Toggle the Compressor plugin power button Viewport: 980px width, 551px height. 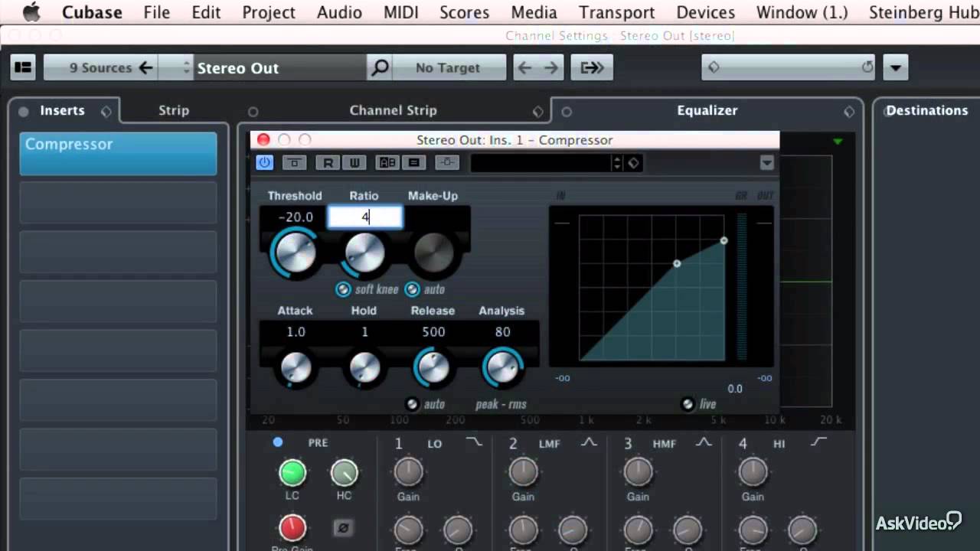coord(264,162)
